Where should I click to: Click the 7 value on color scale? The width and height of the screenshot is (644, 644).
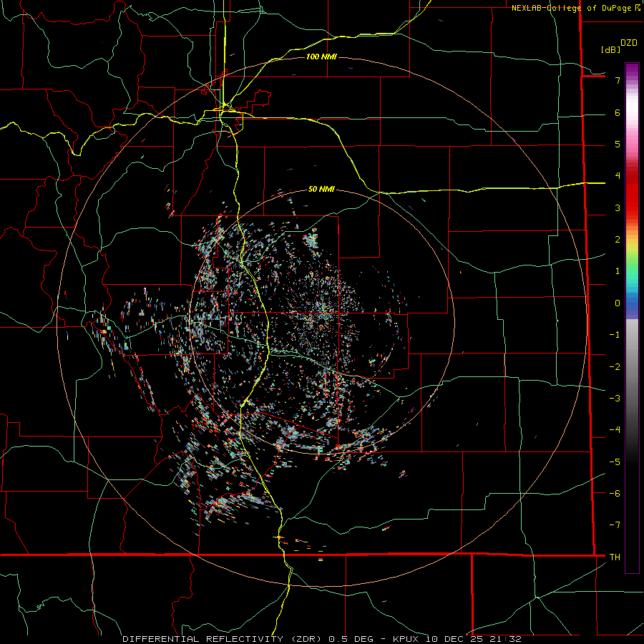[618, 80]
